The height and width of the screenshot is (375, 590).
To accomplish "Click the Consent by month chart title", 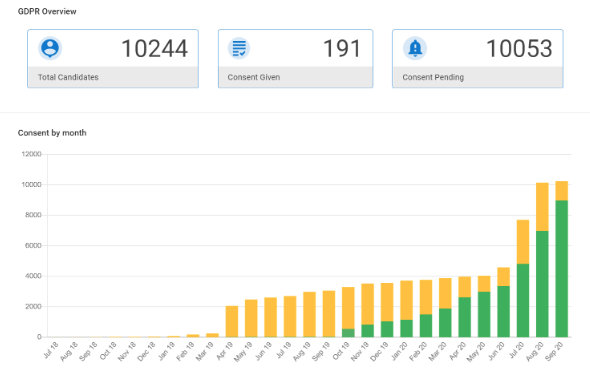I will 52,133.
